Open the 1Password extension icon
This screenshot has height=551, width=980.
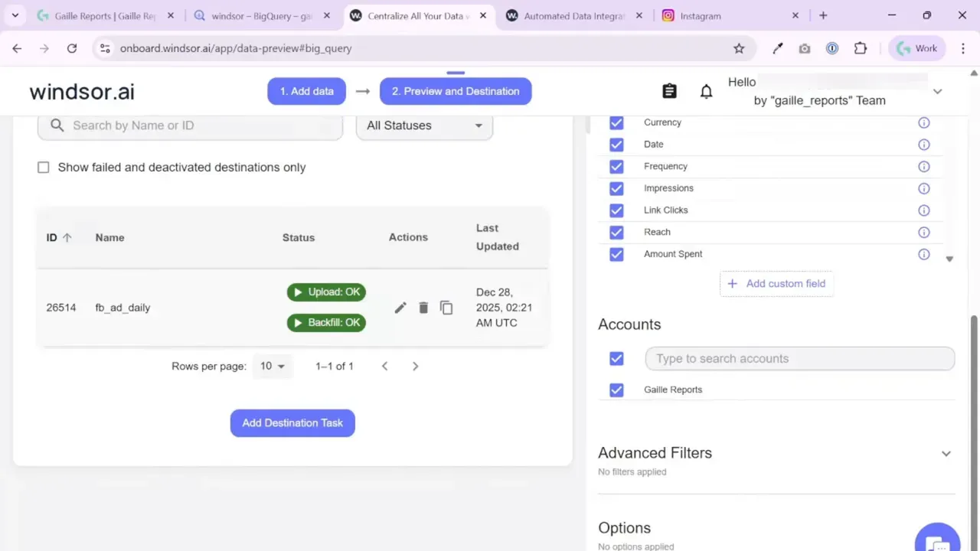click(832, 48)
